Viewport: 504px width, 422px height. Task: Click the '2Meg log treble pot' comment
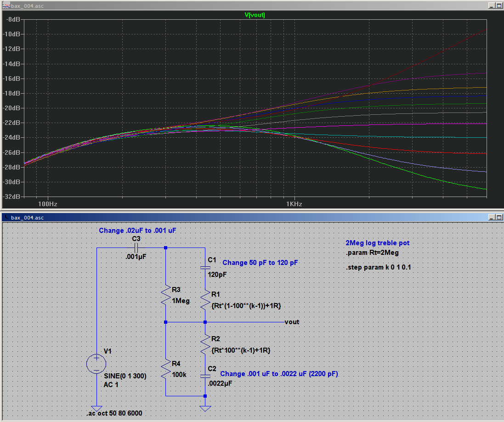point(378,243)
